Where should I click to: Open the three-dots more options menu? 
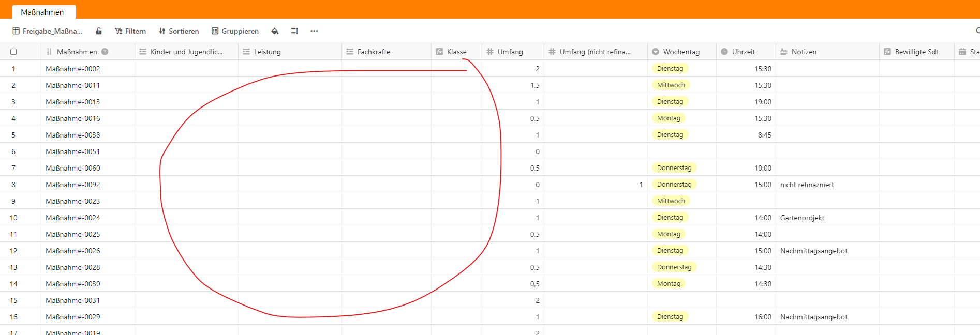click(314, 31)
